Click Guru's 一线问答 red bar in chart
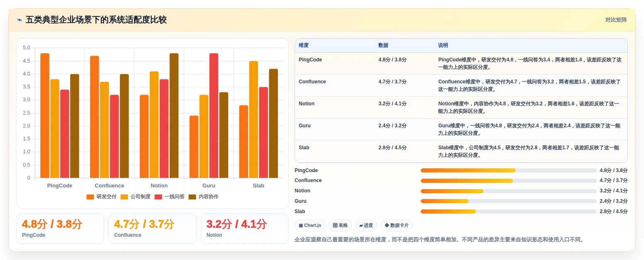This screenshot has width=644, height=260. coord(214,116)
